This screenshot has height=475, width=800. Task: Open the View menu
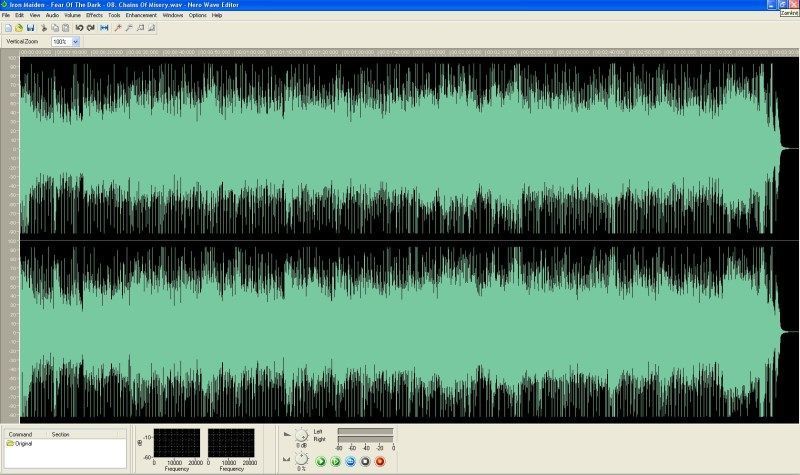[35, 15]
